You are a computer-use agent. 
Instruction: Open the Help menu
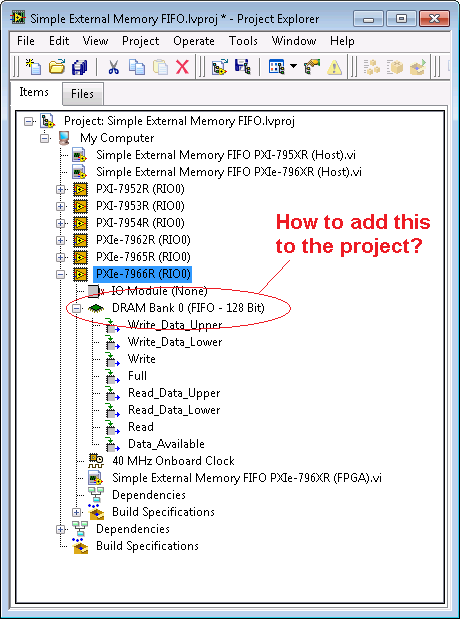click(342, 41)
